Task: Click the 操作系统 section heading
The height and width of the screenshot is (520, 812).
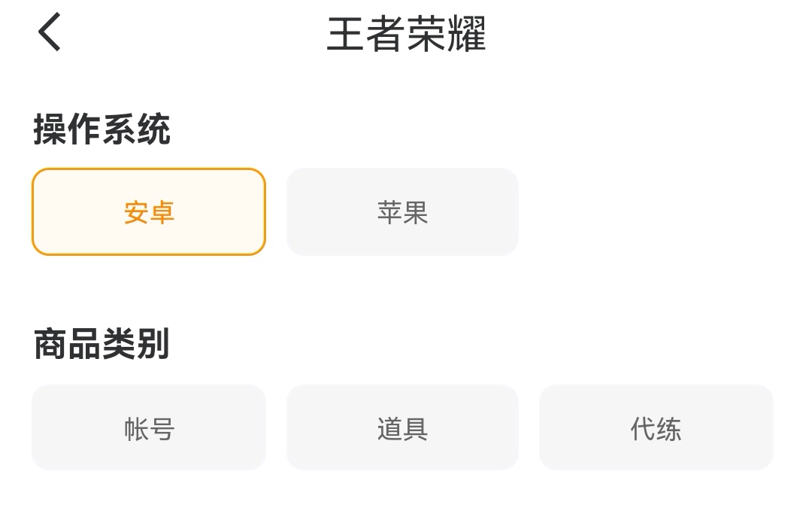Action: click(x=102, y=129)
